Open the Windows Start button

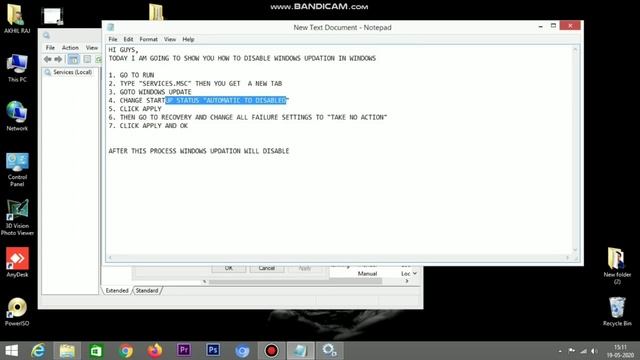12,351
